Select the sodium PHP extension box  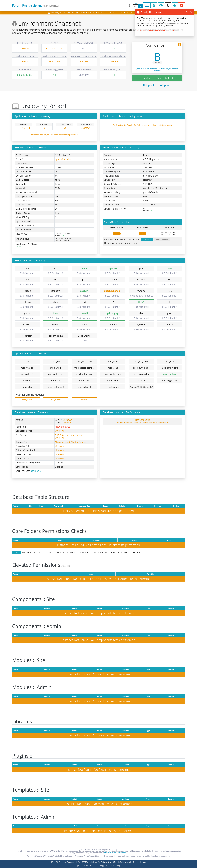[x=84, y=293]
